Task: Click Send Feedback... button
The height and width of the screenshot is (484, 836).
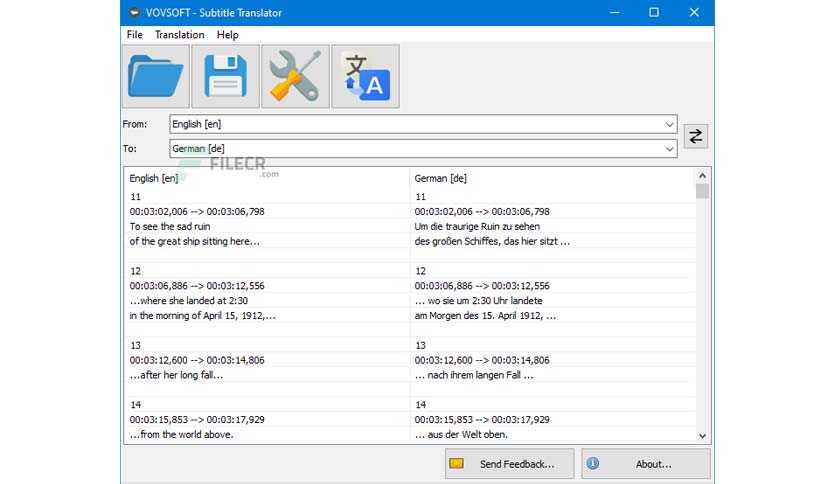Action: (510, 464)
